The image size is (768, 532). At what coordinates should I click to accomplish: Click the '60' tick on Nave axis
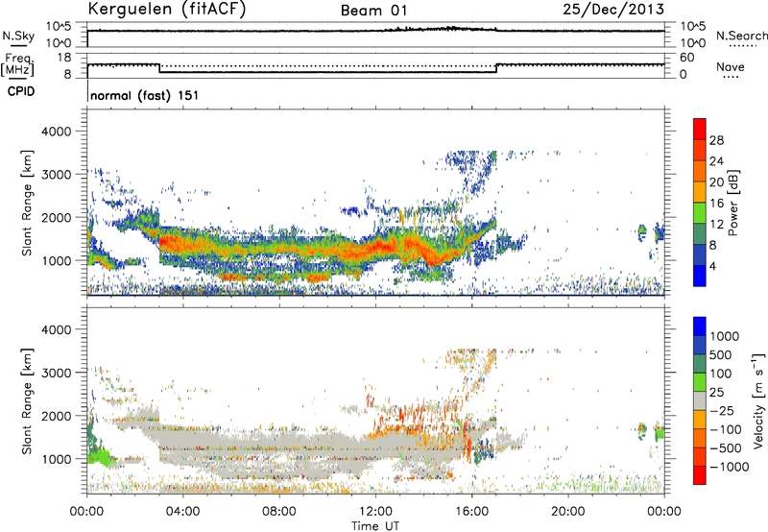(x=686, y=58)
